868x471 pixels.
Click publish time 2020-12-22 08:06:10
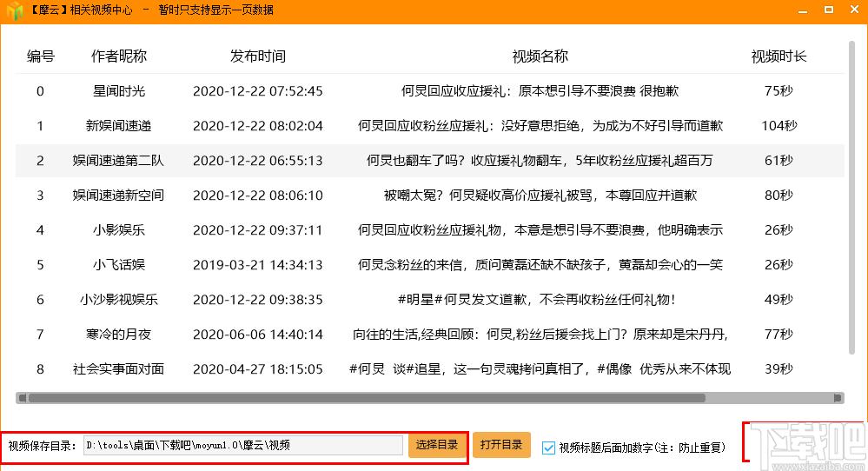(258, 196)
